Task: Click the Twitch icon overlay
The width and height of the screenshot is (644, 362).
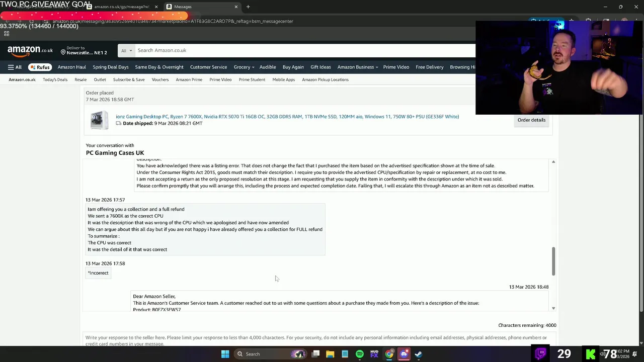Action: (x=541, y=353)
